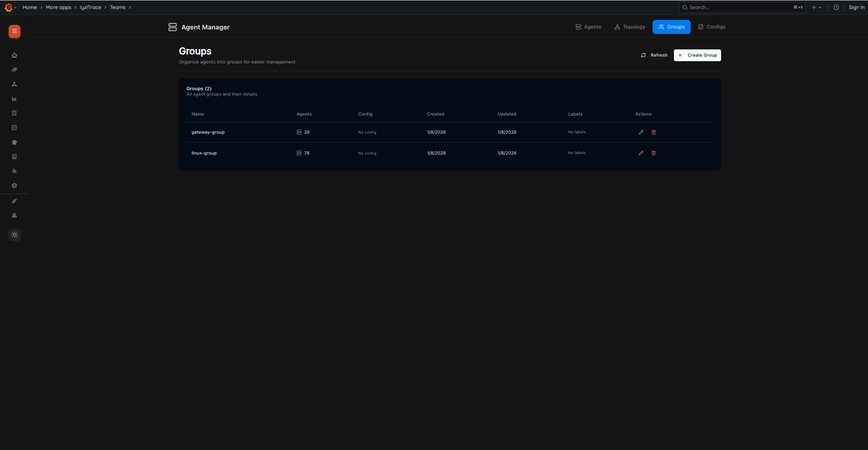Switch to the Agents tab

pos(588,27)
